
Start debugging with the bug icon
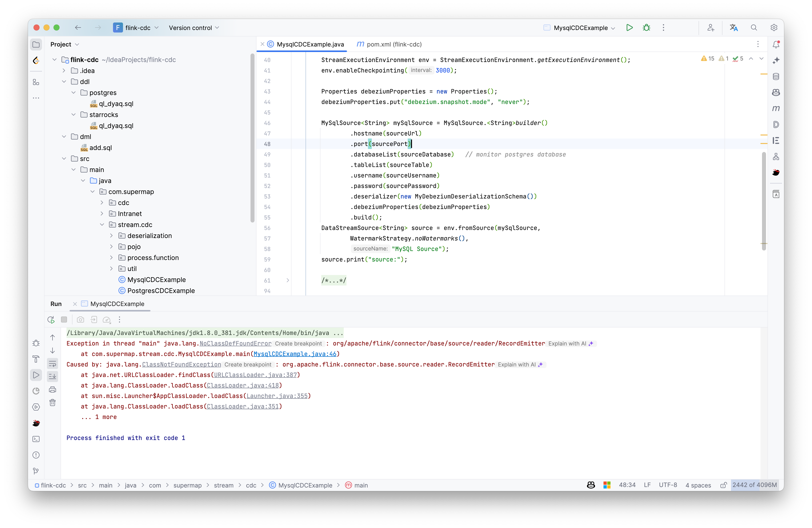tap(646, 28)
